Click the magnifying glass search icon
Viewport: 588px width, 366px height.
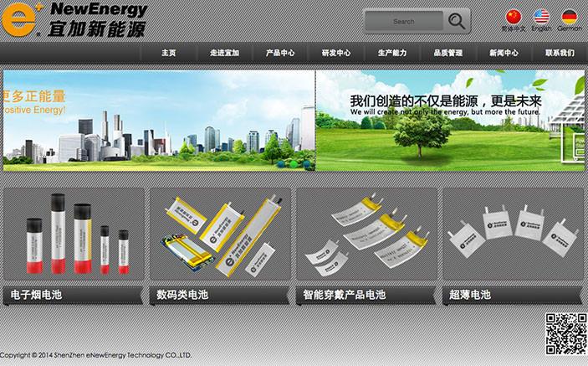pyautogui.click(x=457, y=21)
